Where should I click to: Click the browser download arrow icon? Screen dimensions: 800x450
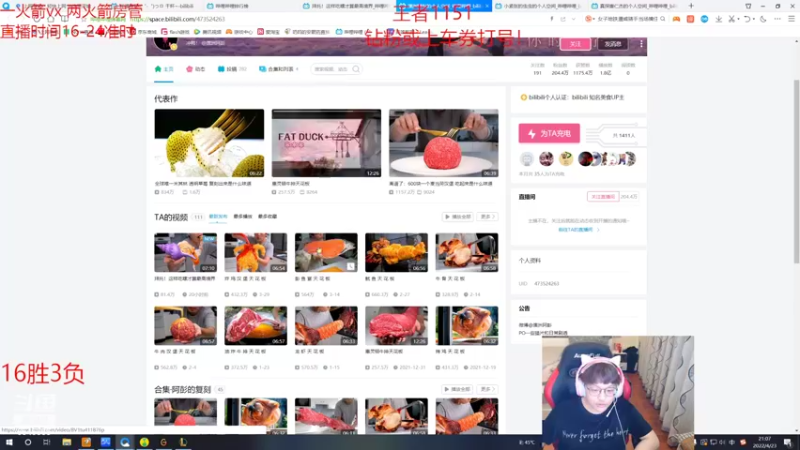coord(718,19)
